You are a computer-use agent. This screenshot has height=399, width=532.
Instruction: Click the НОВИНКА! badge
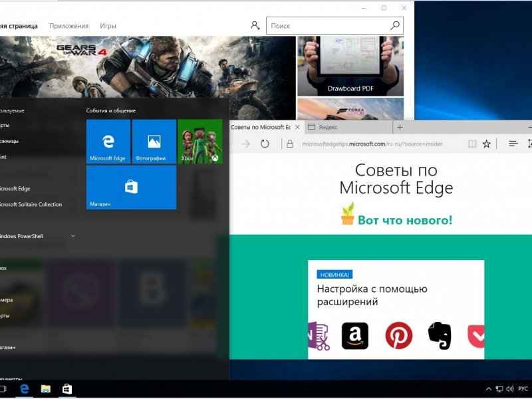(x=334, y=275)
